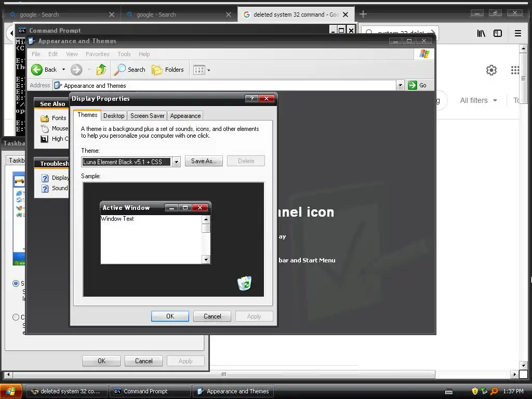Click the taskbar preview thumbnail in Taskbar dialog
This screenshot has height=399, width=532.
click(x=19, y=219)
